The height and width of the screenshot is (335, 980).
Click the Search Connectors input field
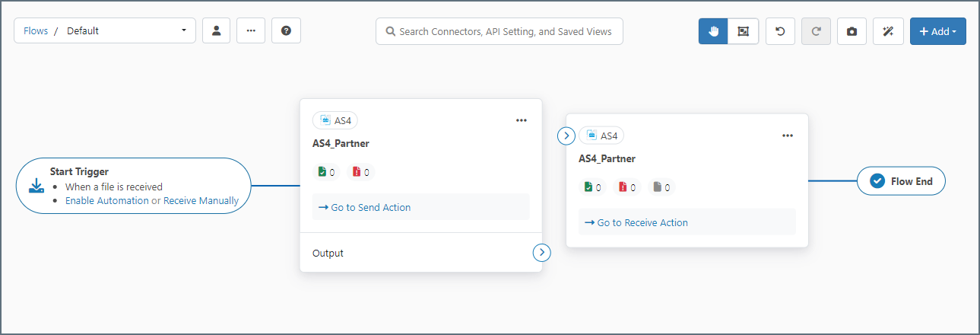coord(500,32)
